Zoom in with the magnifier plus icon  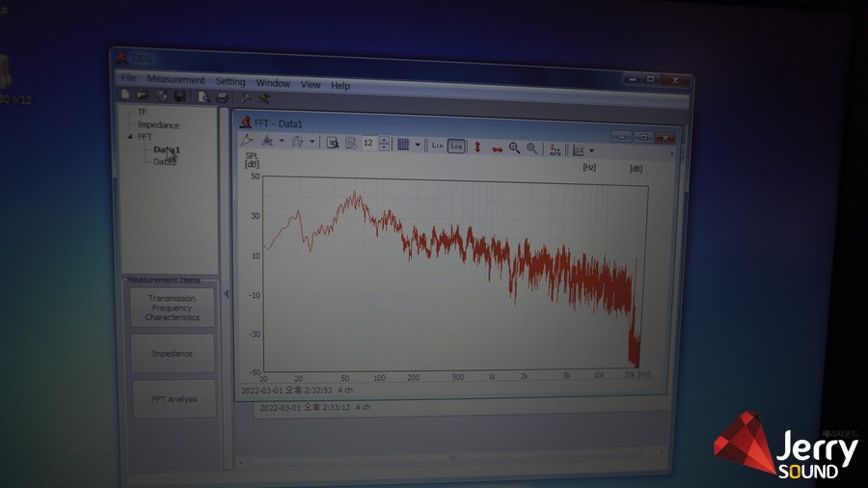pos(514,148)
